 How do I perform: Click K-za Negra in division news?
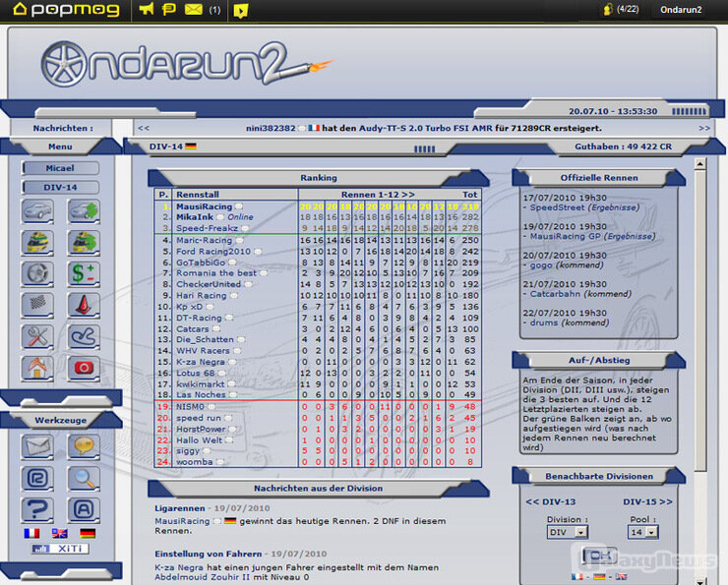click(x=179, y=567)
